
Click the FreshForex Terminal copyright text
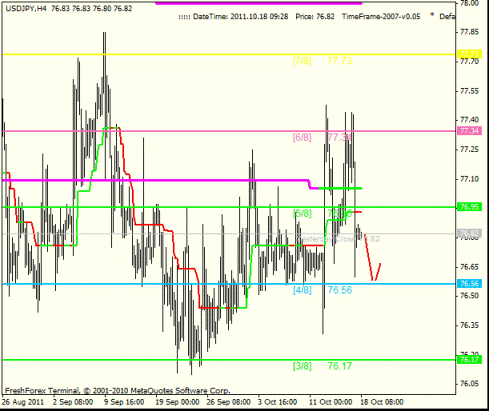click(x=117, y=391)
